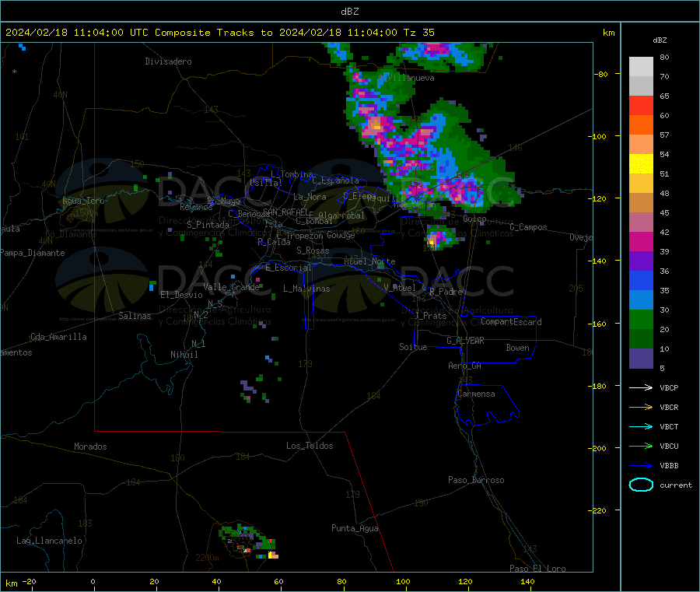Click the 'Carmensa' place label

(476, 394)
